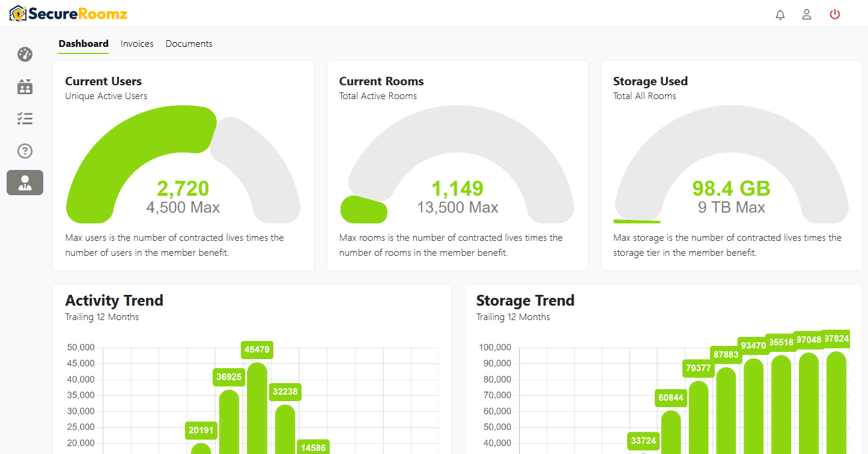Click the 98.4 GB storage value
The height and width of the screenshot is (454, 868).
(x=731, y=189)
